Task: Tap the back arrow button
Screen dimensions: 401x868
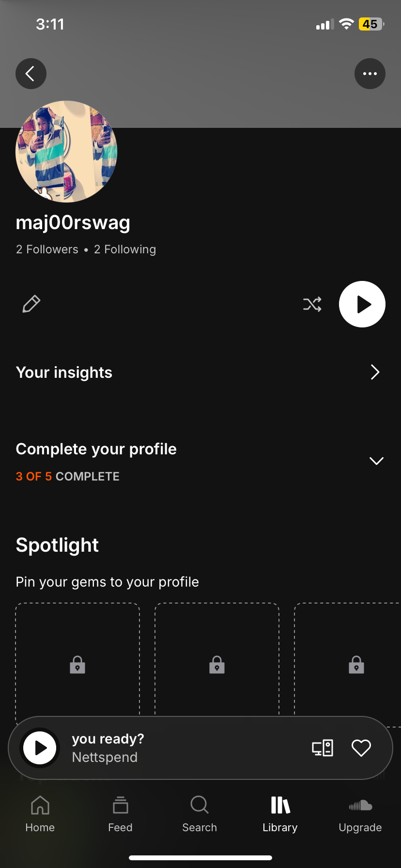Action: (31, 74)
